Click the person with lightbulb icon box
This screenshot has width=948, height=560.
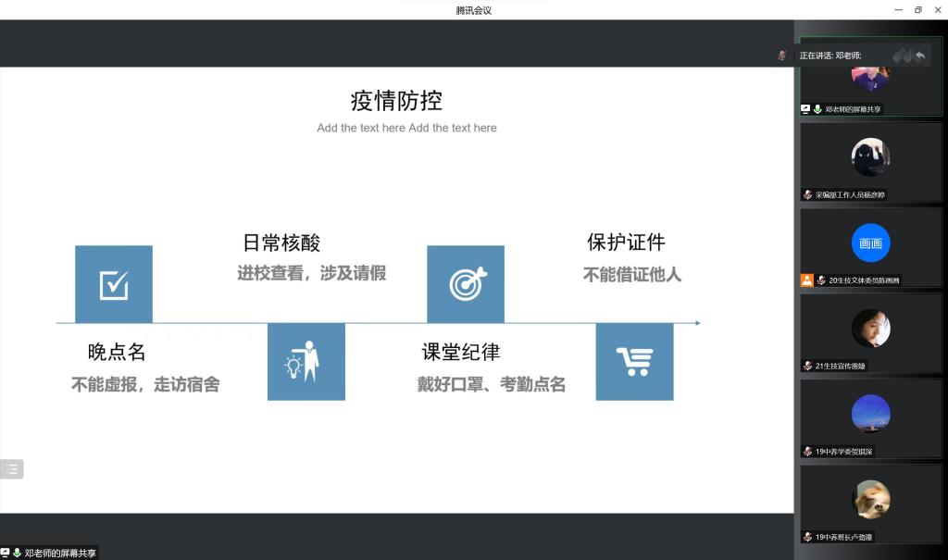[306, 362]
